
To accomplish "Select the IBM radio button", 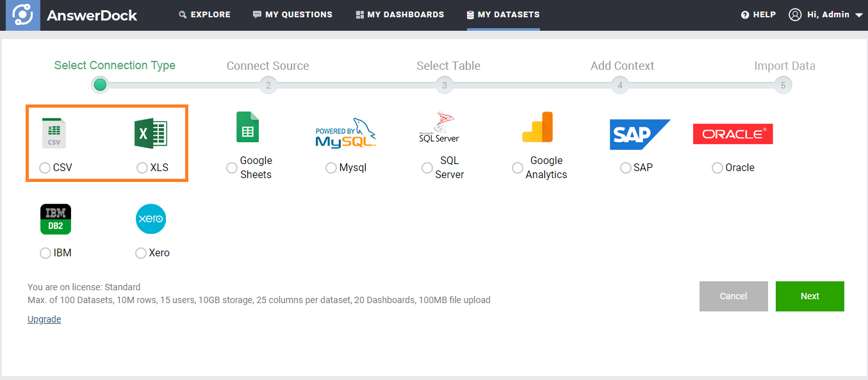I will point(45,253).
